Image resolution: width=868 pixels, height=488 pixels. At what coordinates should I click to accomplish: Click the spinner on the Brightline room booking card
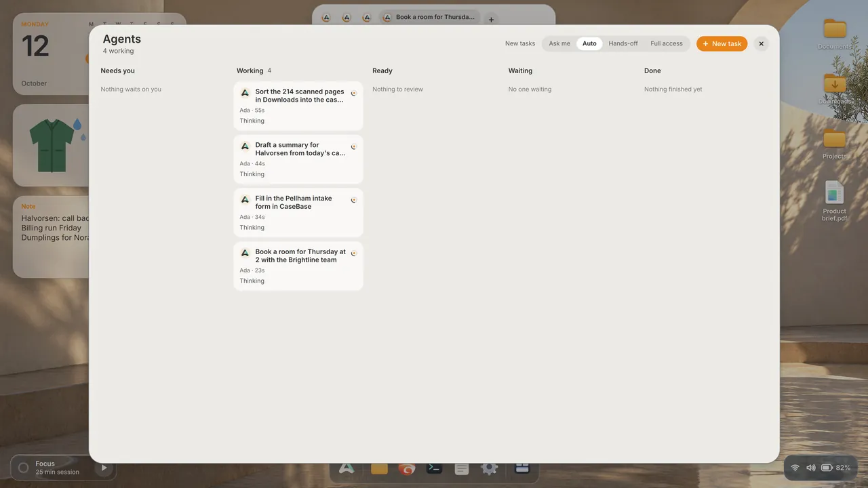coord(353,253)
